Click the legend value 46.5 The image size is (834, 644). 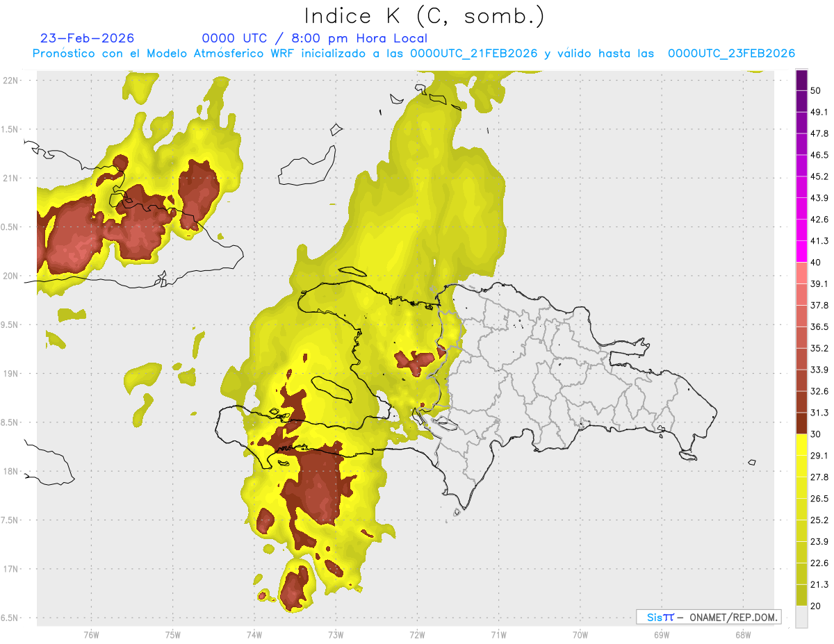[x=819, y=155]
